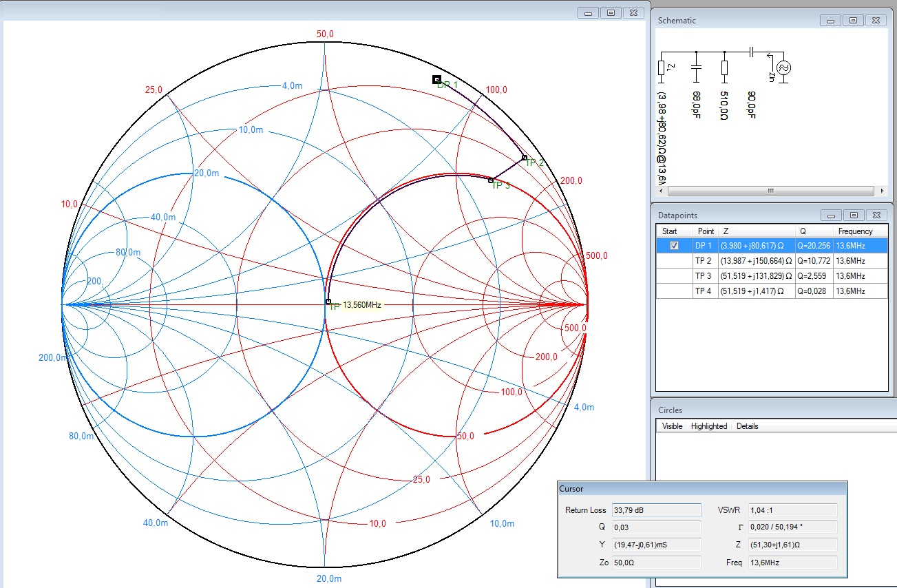
Task: Click the DP 1 marker on Smith chart
Action: (x=436, y=79)
